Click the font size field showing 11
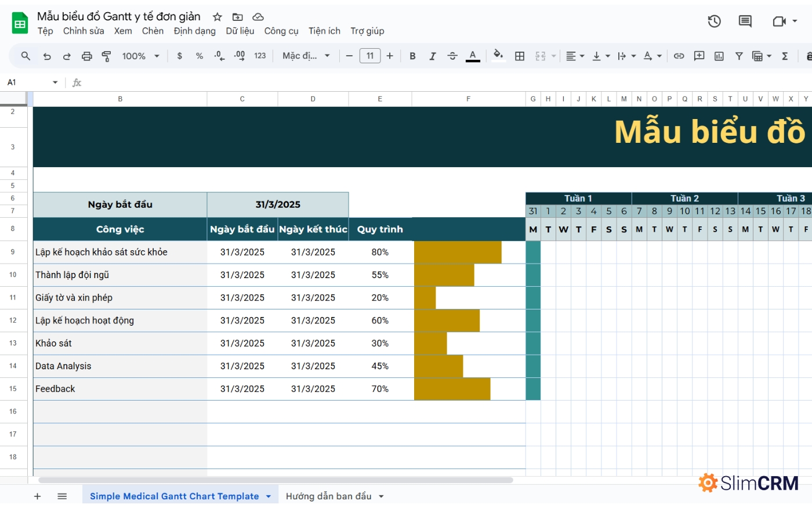 click(x=370, y=56)
